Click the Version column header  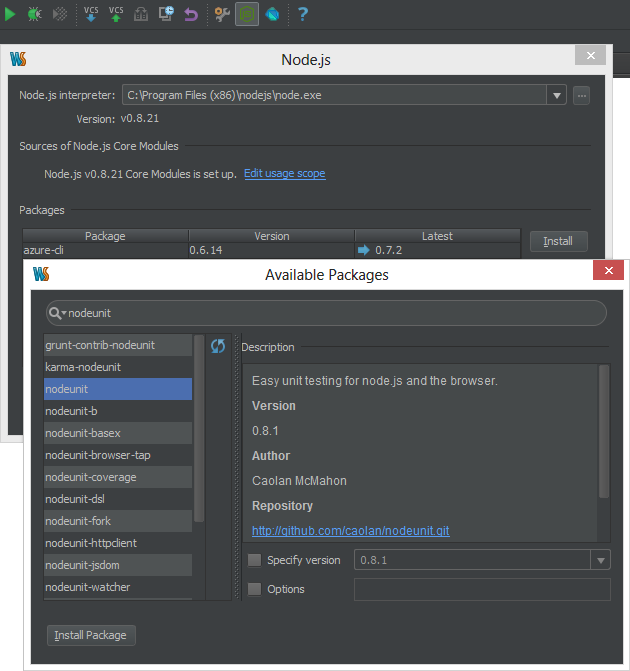(272, 236)
